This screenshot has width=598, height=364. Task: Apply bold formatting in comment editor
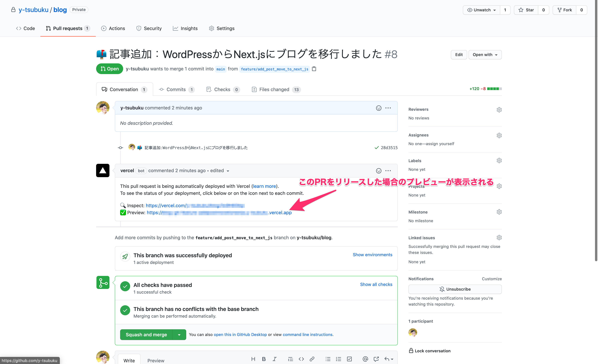[x=264, y=359]
